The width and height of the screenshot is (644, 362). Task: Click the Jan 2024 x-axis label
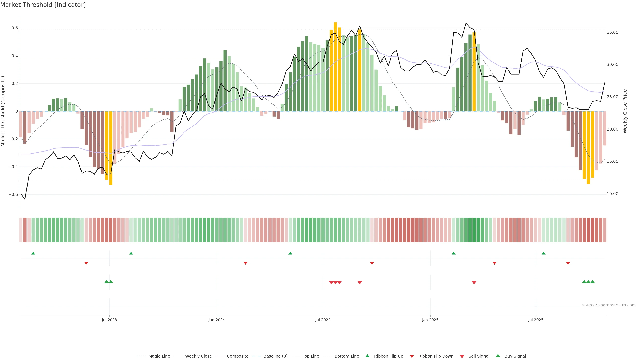tap(217, 320)
